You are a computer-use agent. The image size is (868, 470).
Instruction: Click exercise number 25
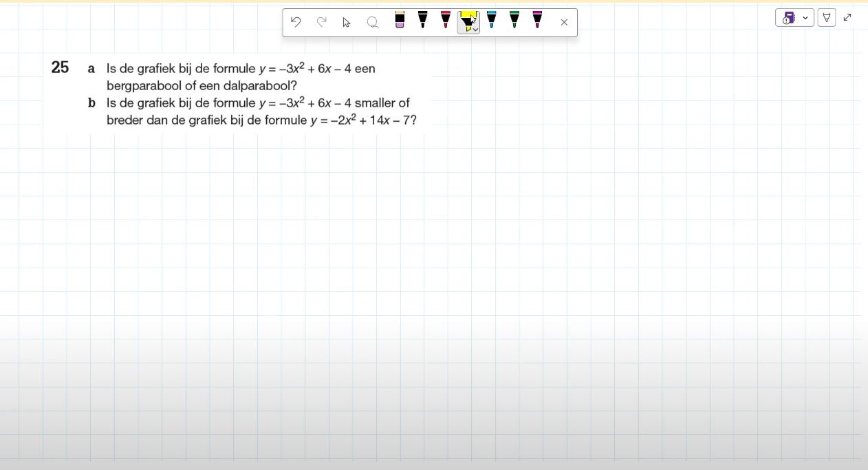click(x=60, y=67)
